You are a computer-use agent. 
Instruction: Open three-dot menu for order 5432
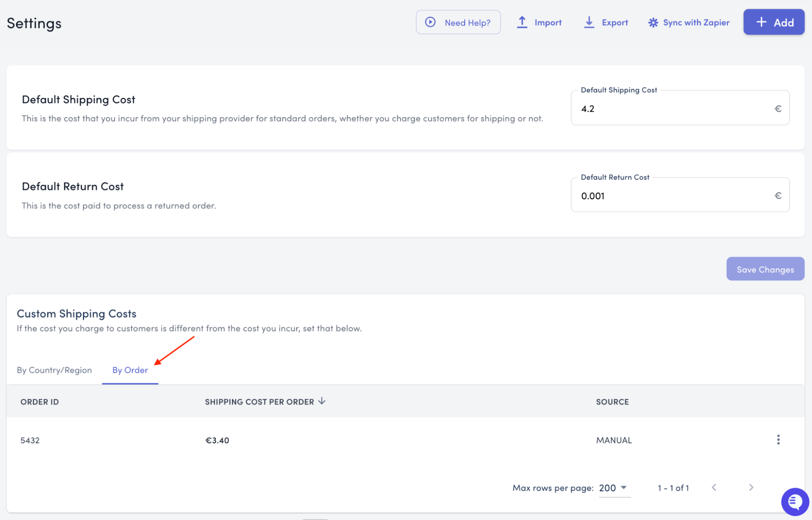778,439
